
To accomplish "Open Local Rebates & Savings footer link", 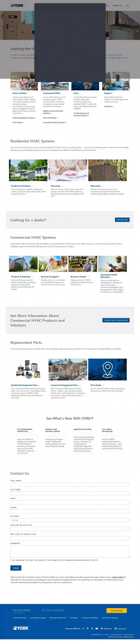I will coord(38,618).
